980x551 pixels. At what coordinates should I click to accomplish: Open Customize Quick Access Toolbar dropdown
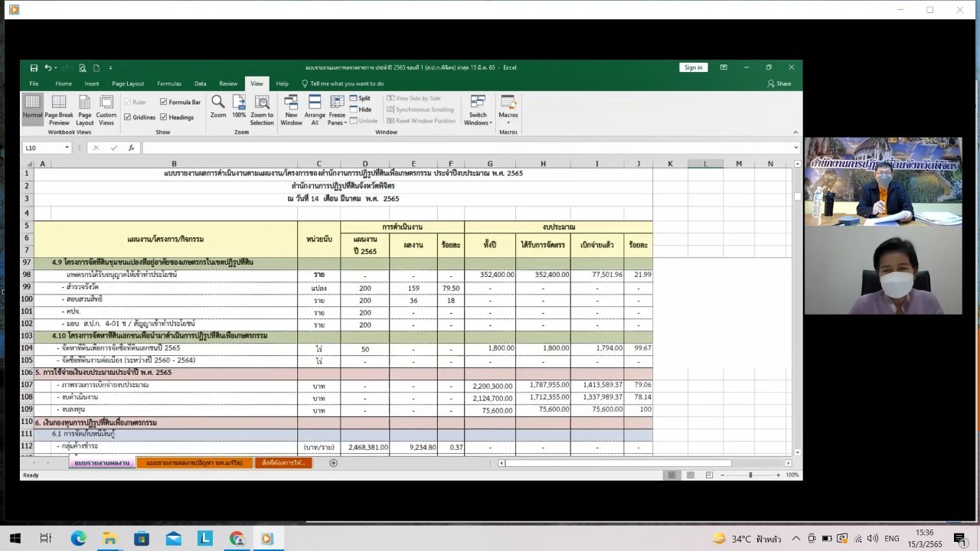(110, 67)
